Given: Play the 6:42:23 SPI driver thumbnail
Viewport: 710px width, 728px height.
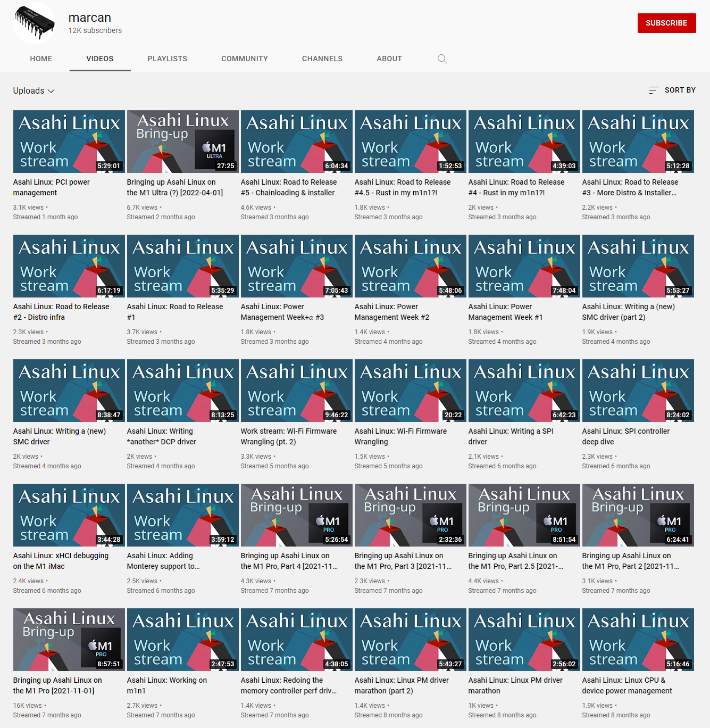Looking at the screenshot, I should coord(524,391).
